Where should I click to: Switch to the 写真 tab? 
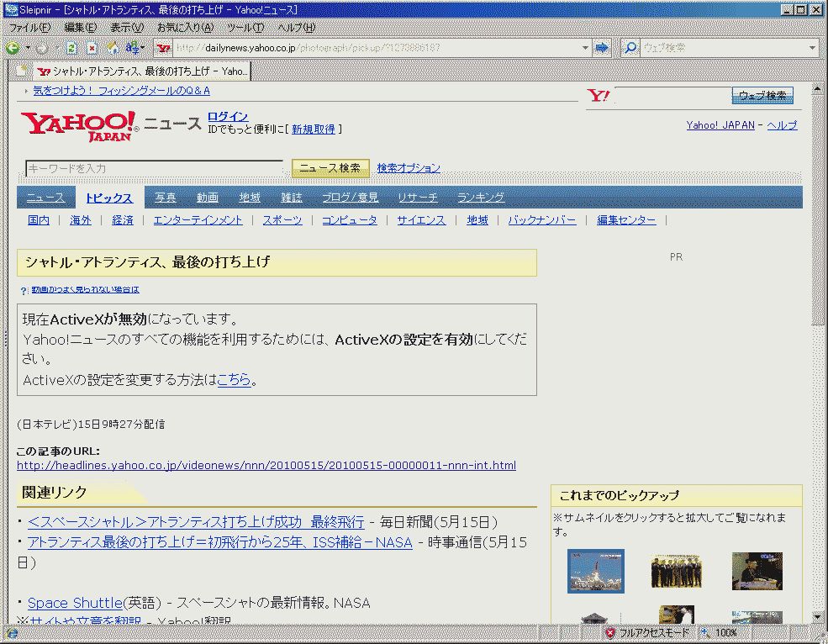[166, 198]
